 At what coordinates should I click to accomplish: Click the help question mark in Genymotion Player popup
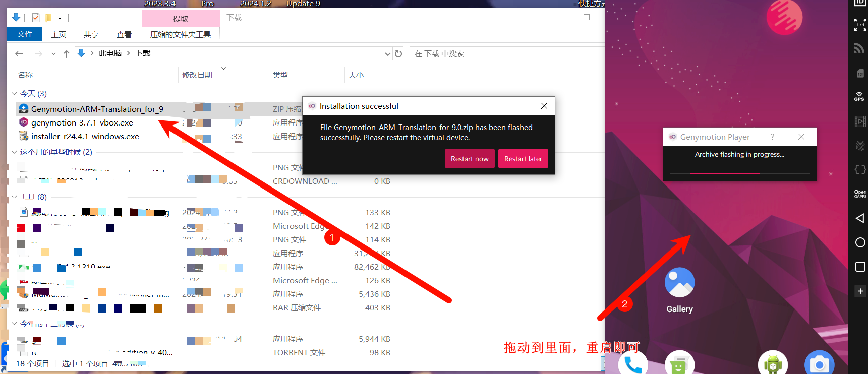click(x=773, y=137)
